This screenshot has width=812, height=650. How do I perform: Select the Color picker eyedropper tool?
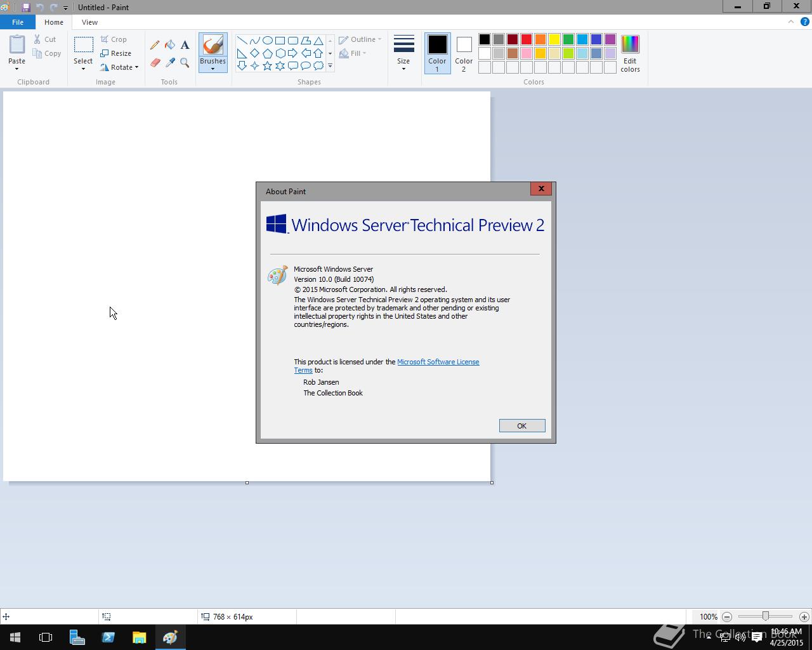click(x=170, y=63)
